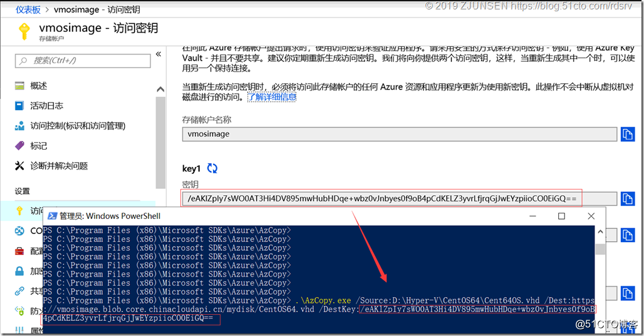Copy the key1 密钥 value
This screenshot has height=336, width=644.
point(628,198)
